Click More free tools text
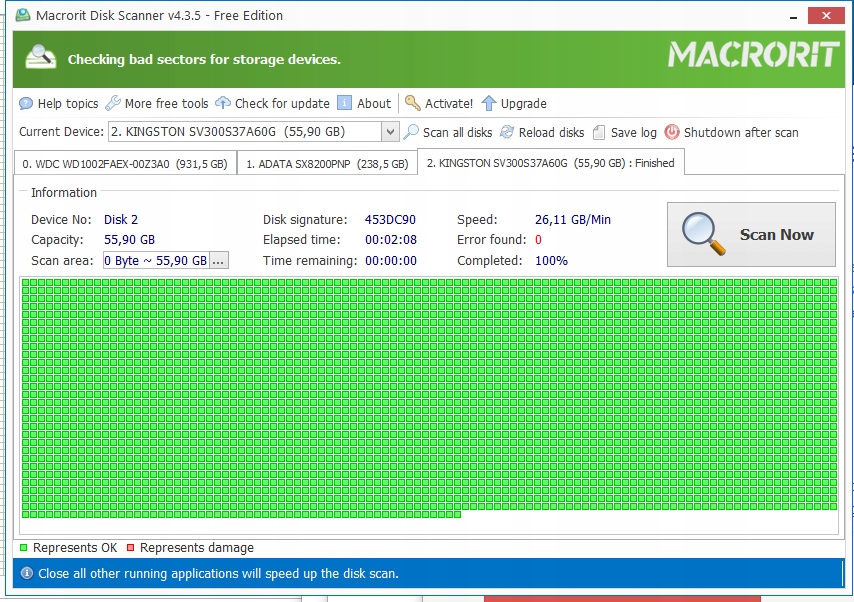This screenshot has height=602, width=854. click(x=167, y=104)
